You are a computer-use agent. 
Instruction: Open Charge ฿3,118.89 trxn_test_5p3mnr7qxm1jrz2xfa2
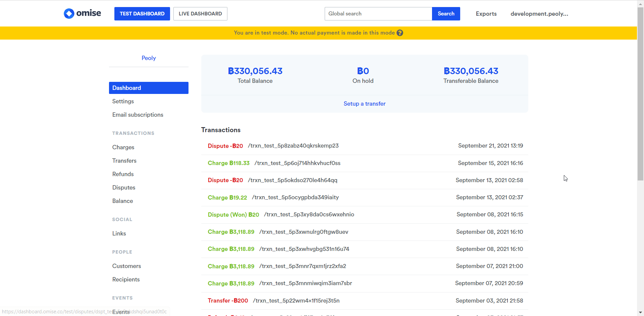click(365, 266)
